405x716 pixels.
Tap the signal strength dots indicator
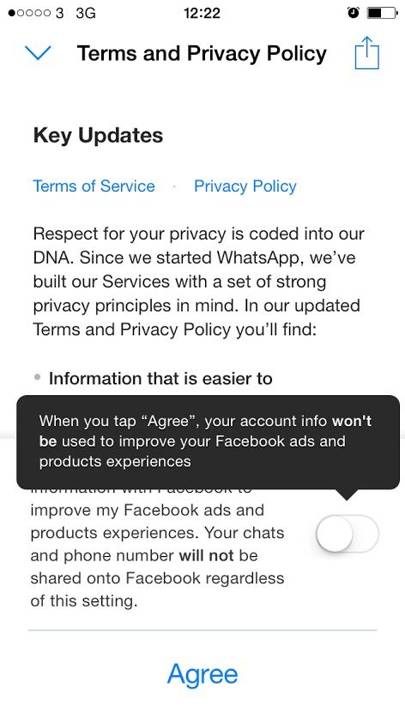(x=30, y=13)
